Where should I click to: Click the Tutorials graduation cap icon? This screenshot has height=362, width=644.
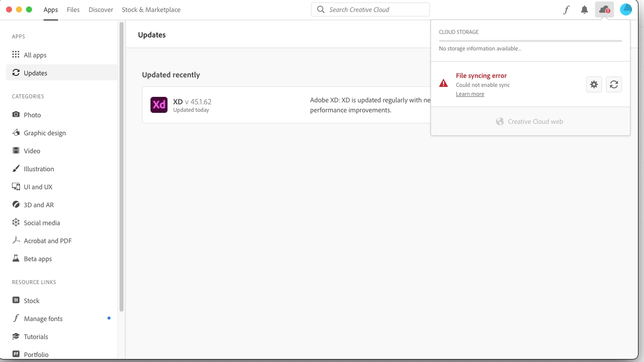coord(16,337)
